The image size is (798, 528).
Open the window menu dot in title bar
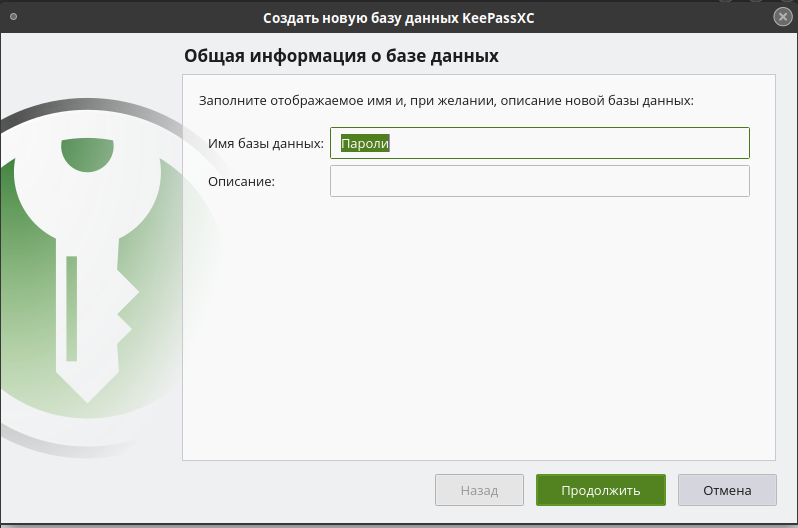pyautogui.click(x=13, y=17)
